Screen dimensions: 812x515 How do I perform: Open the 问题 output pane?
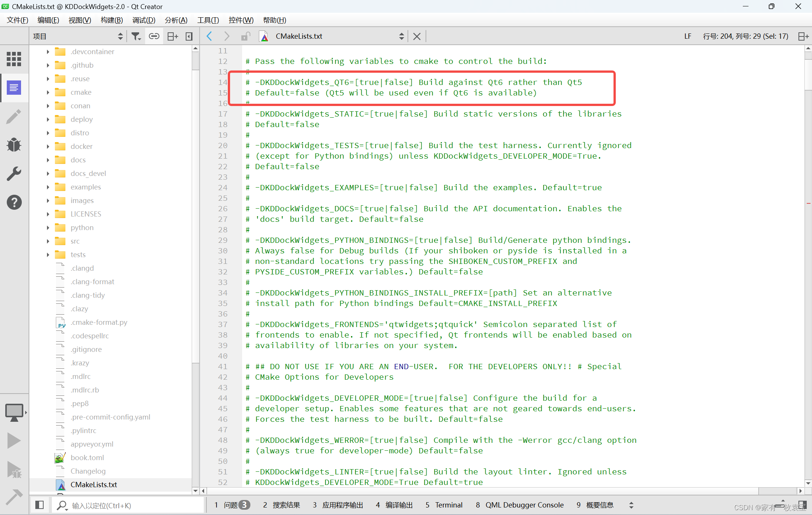click(x=232, y=505)
